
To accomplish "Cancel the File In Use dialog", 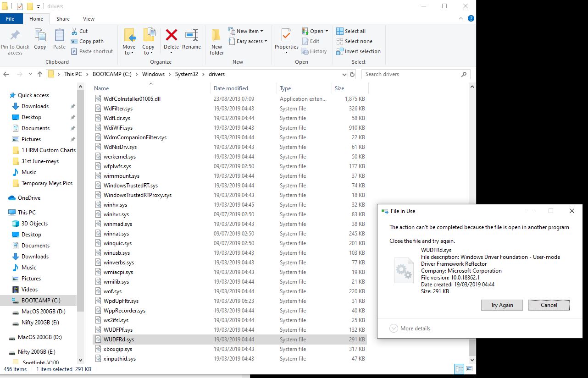I will click(x=549, y=305).
